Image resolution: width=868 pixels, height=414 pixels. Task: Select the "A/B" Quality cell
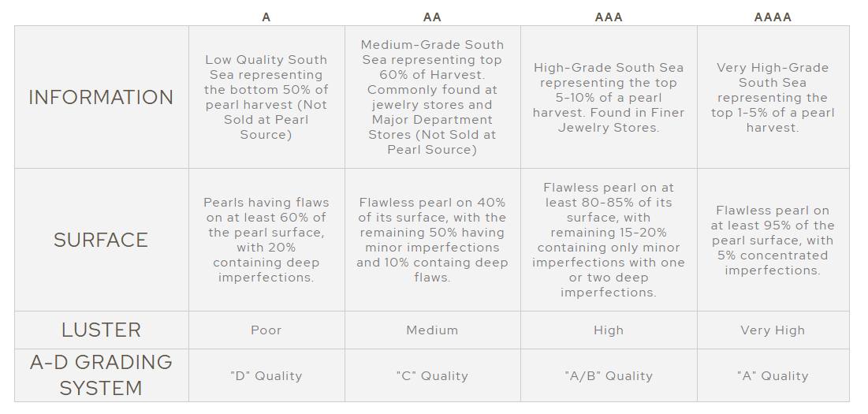pyautogui.click(x=609, y=376)
